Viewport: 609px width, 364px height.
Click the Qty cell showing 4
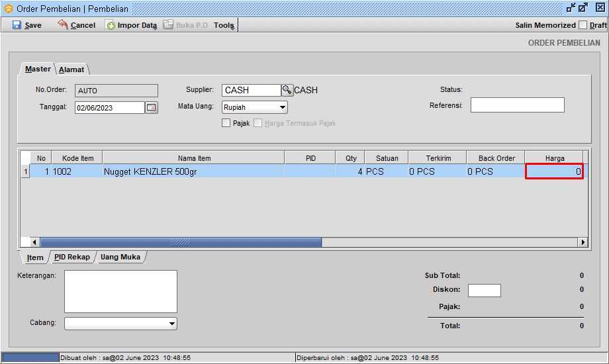click(350, 171)
